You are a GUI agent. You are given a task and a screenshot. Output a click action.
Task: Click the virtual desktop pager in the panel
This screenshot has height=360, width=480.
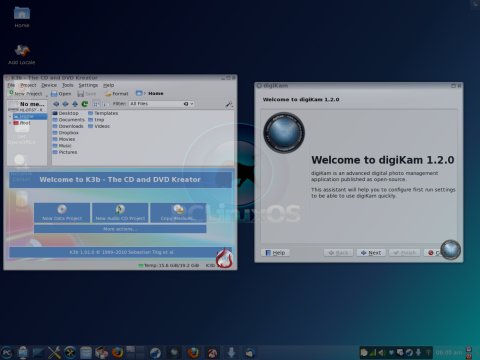click(135, 352)
